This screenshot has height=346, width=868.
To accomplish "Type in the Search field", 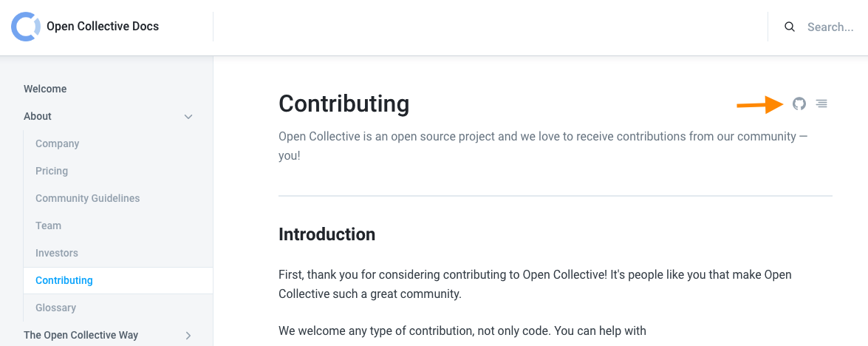I will pos(830,27).
